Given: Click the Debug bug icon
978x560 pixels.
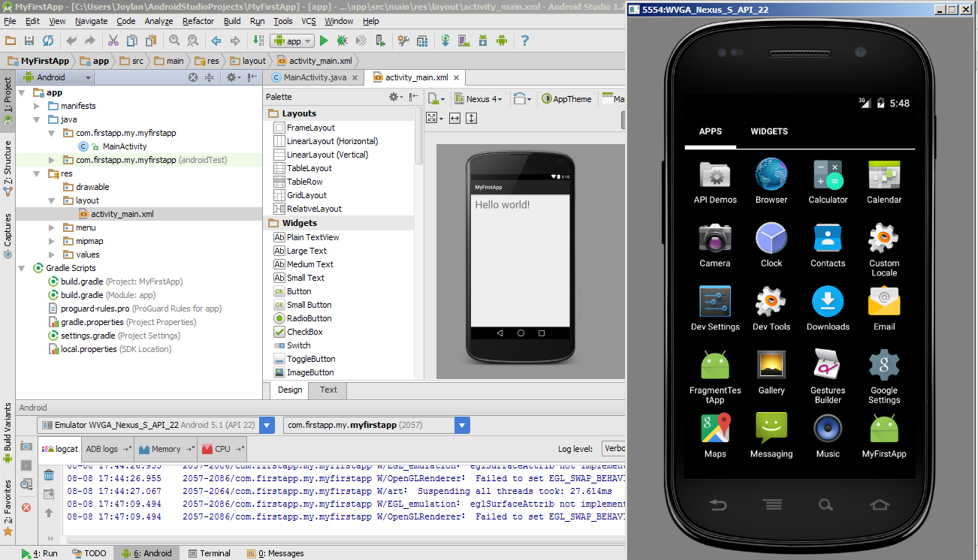Looking at the screenshot, I should pyautogui.click(x=343, y=41).
